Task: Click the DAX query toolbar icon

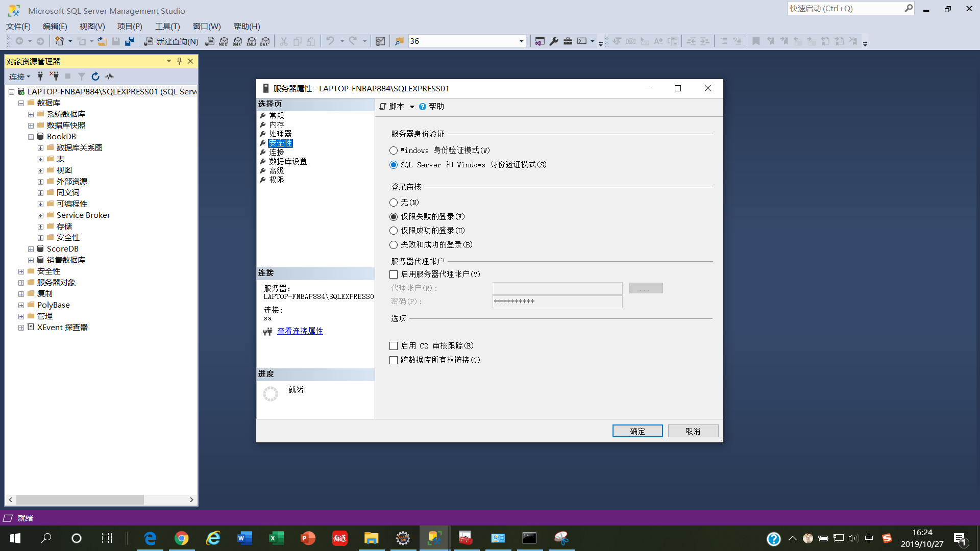Action: pos(265,41)
